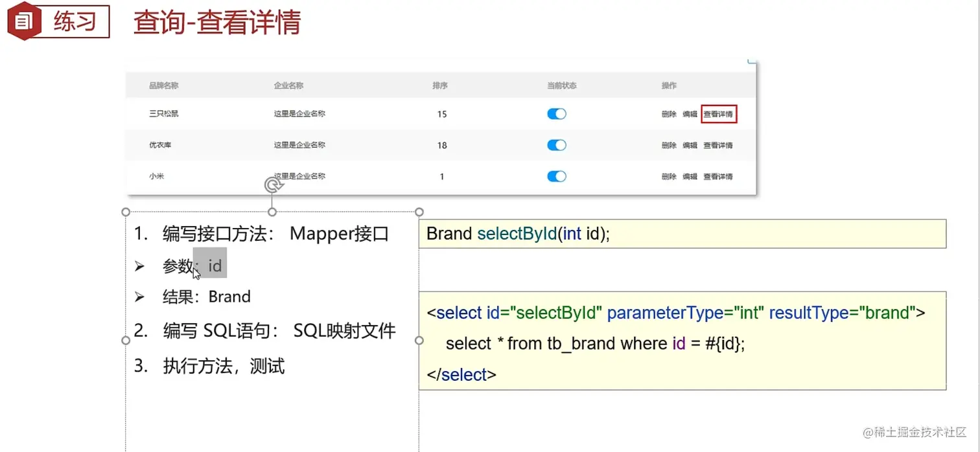Click the line 编写接口方法: Mapper接口
This screenshot has width=980, height=452.
pos(261,234)
